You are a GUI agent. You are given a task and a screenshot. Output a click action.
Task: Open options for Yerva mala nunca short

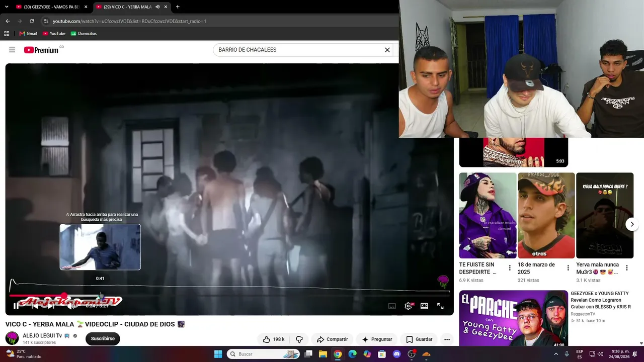pyautogui.click(x=626, y=268)
